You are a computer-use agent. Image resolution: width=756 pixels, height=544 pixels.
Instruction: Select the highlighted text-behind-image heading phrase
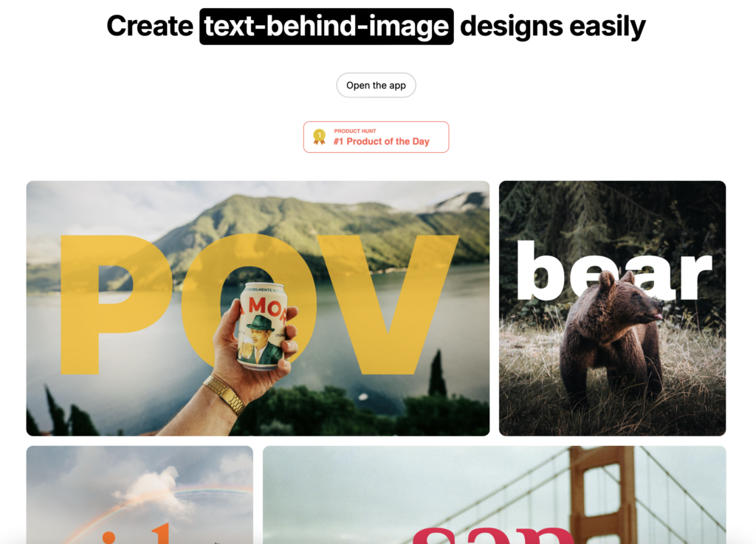pos(326,27)
